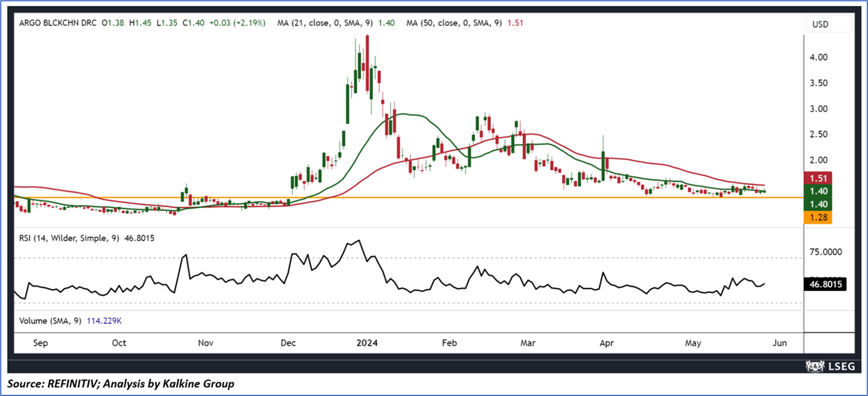868x396 pixels.
Task: Click the Nov date axis label
Action: [x=205, y=343]
